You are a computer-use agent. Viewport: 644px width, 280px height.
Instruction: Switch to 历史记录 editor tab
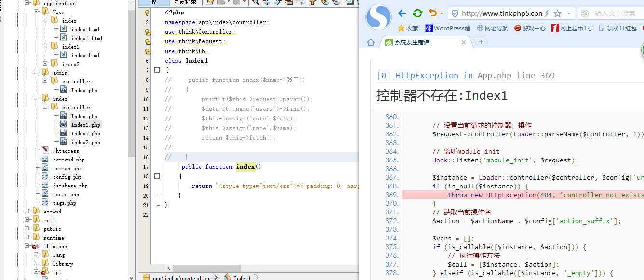click(x=184, y=2)
